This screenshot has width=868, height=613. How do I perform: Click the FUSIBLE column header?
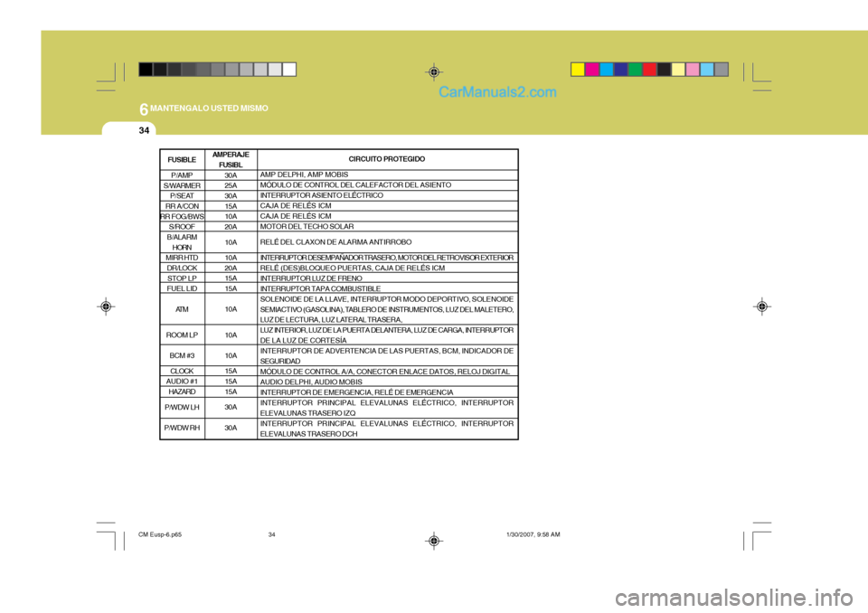[x=182, y=159]
